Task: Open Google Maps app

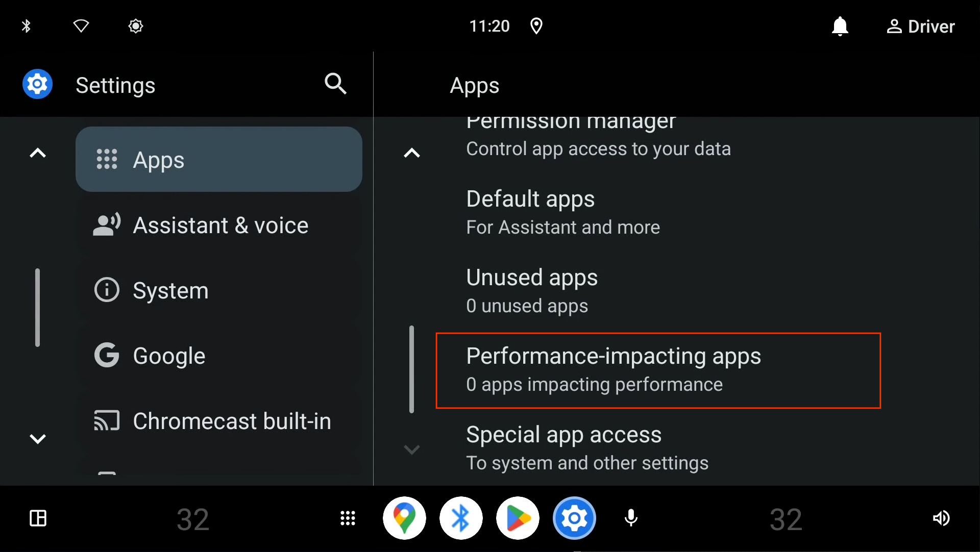Action: click(404, 518)
